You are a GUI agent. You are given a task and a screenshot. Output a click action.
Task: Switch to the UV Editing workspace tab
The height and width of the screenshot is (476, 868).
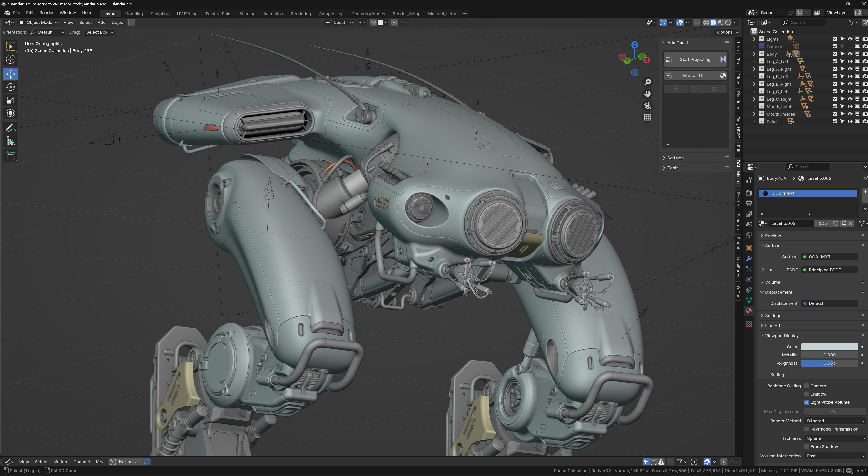(x=187, y=13)
